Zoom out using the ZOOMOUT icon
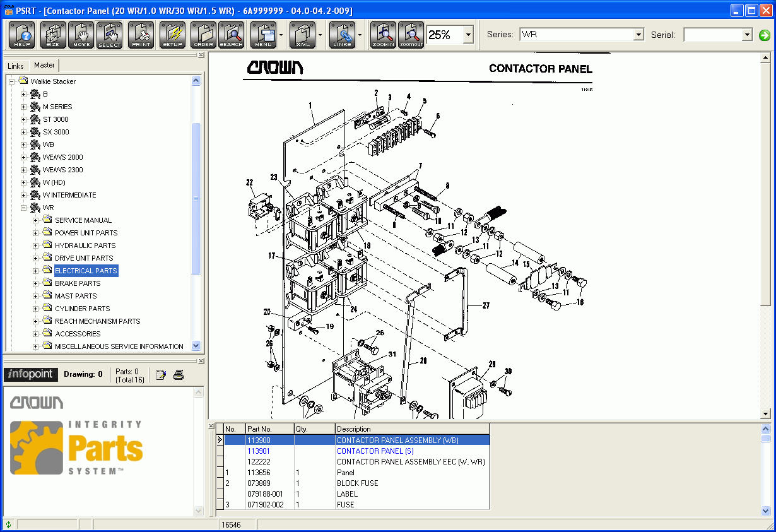Viewport: 776px width, 532px height. click(411, 35)
